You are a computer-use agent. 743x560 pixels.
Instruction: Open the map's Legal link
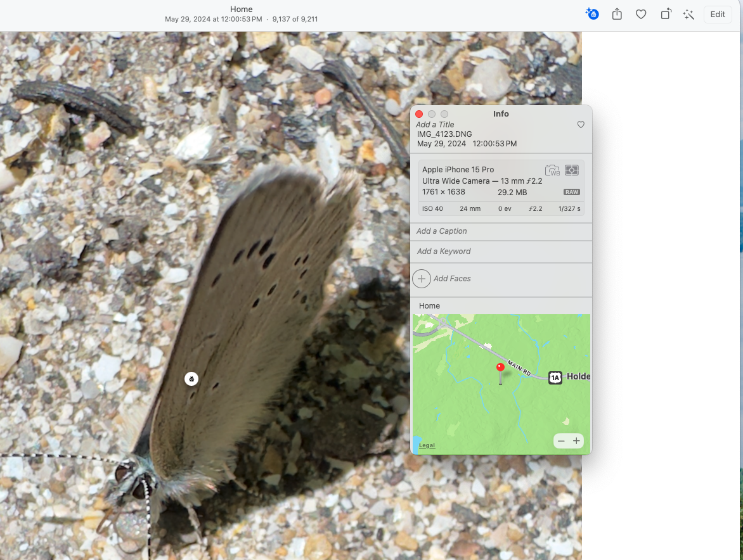[427, 445]
